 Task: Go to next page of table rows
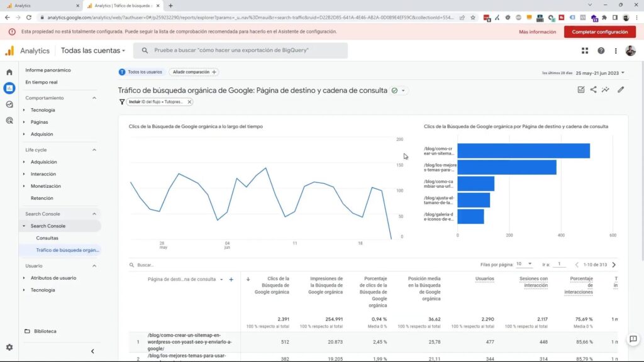click(614, 265)
